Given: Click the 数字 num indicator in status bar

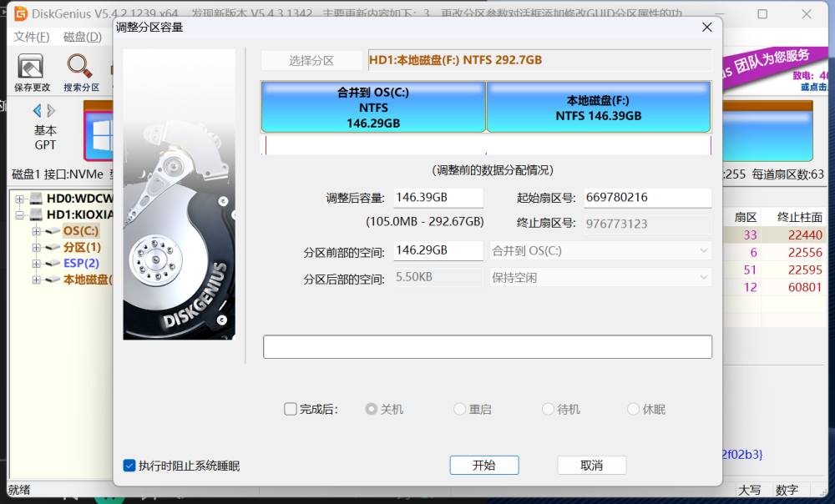Looking at the screenshot, I should click(x=787, y=490).
